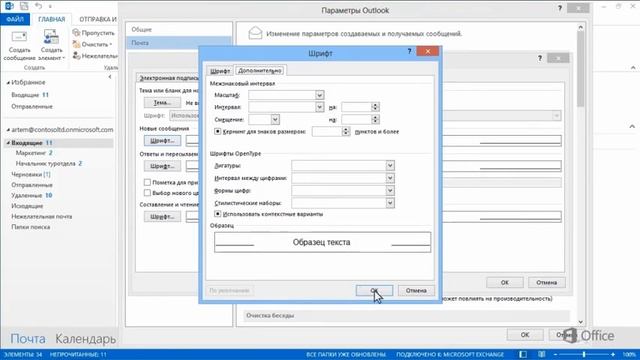The image size is (640, 360).
Task: Open the Отправка и получение ribbon tab
Action: coord(98,19)
